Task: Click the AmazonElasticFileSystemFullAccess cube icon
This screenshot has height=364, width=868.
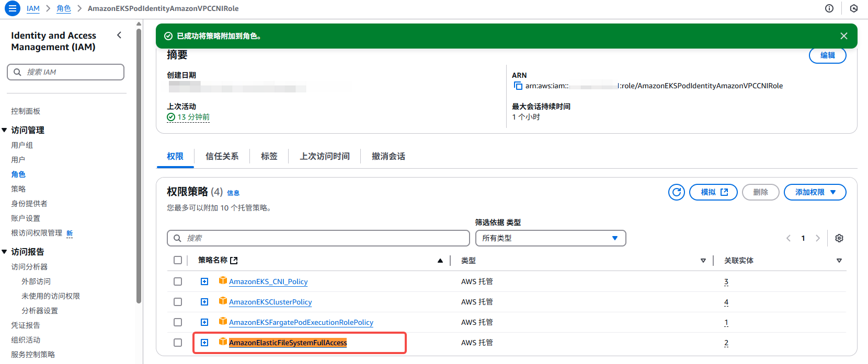Action: coord(223,342)
